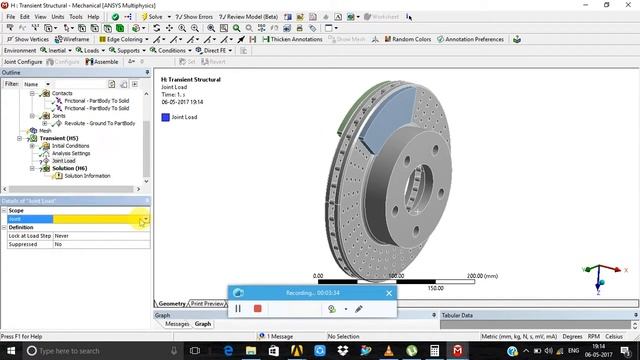Select Joint Load in the Outline tree
This screenshot has height=360, width=640.
[64, 161]
